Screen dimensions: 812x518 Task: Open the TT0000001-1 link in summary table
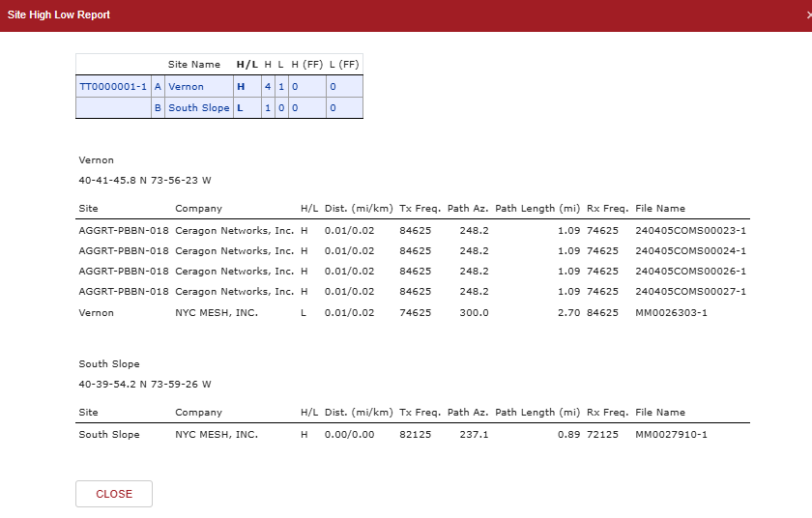[x=113, y=87]
